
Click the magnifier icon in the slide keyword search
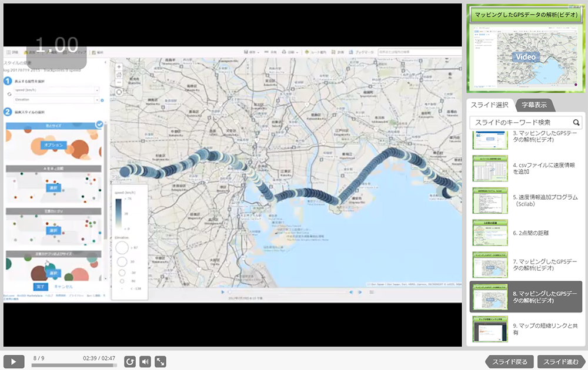click(x=576, y=123)
